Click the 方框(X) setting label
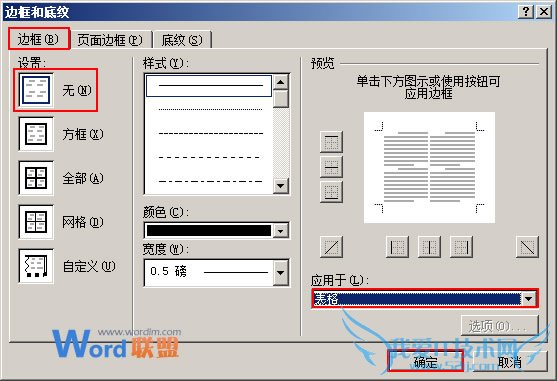This screenshot has height=381, width=557. click(83, 134)
